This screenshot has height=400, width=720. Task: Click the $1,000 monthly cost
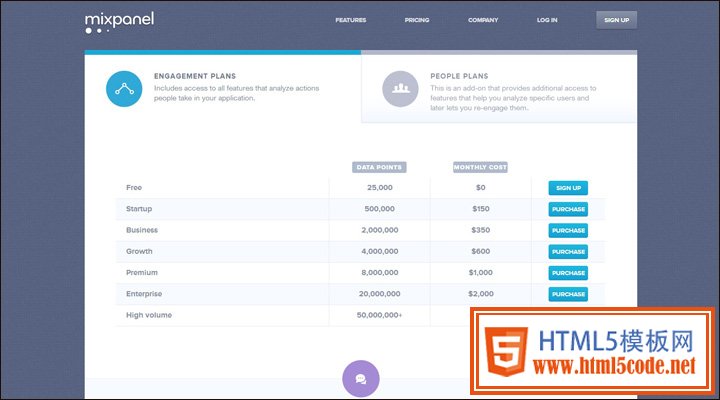(481, 272)
